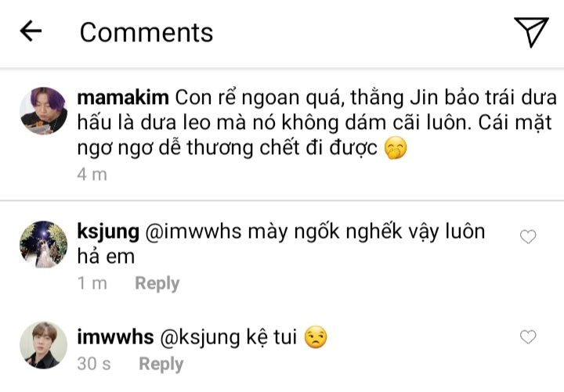Tap the unamused emoji after 'kệ tui'
The image size is (564, 392).
pos(316,337)
